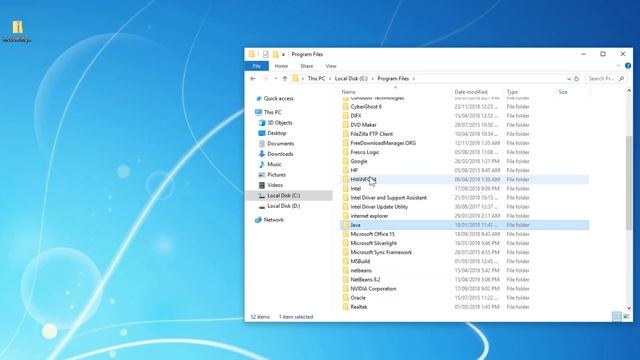The width and height of the screenshot is (640, 360).
Task: Open Pictures in navigation pane
Action: click(x=276, y=175)
